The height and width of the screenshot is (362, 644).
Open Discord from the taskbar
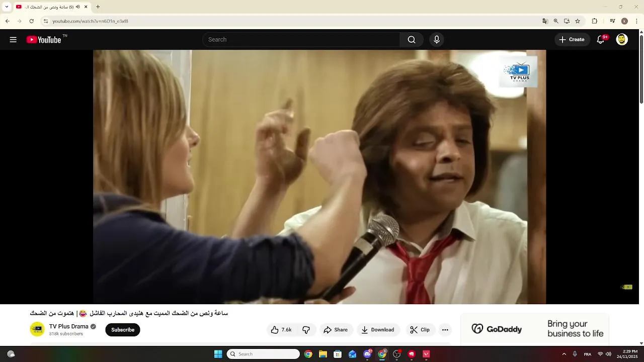(x=367, y=354)
